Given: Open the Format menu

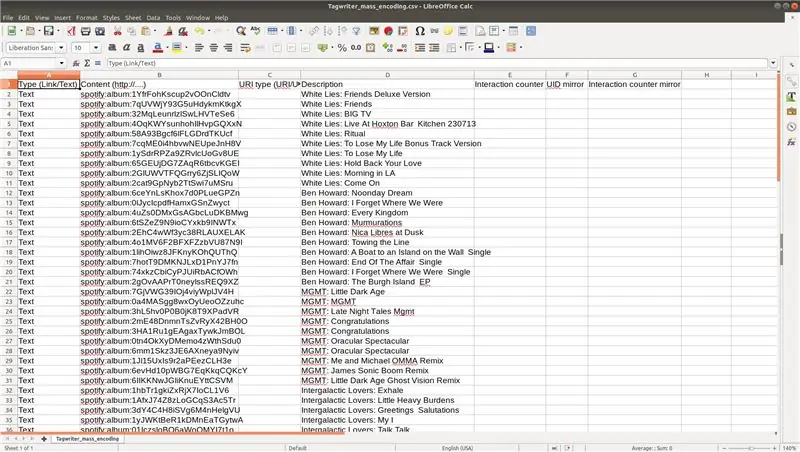Looking at the screenshot, I should (86, 17).
